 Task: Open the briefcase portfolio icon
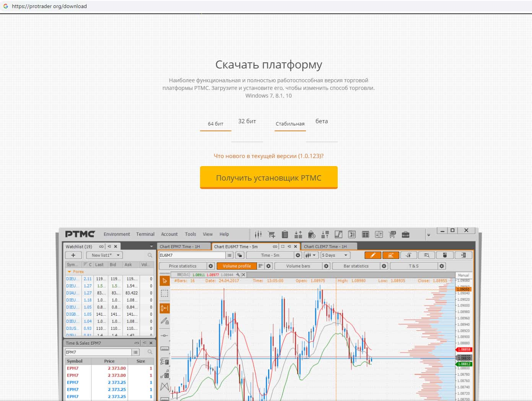[x=405, y=234]
